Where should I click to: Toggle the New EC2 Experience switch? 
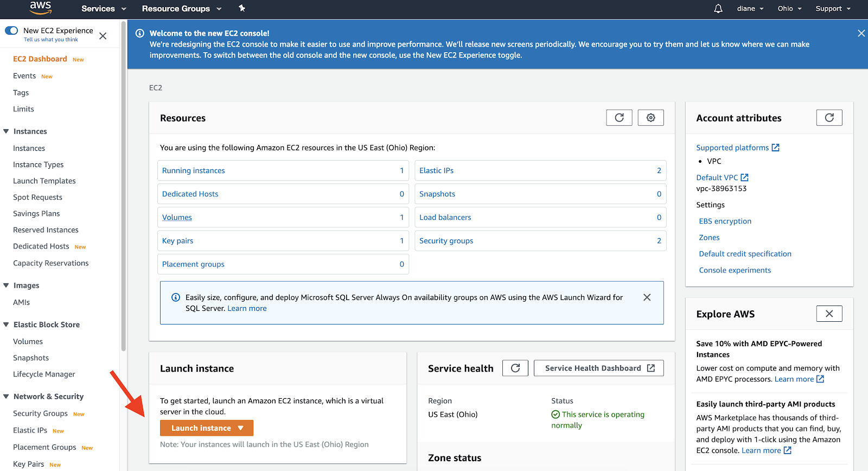point(11,30)
